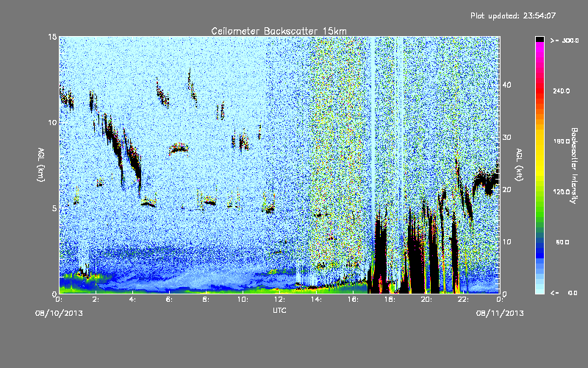Click the 30 tick label on kft axis
This screenshot has height=368, width=588.
click(x=506, y=137)
